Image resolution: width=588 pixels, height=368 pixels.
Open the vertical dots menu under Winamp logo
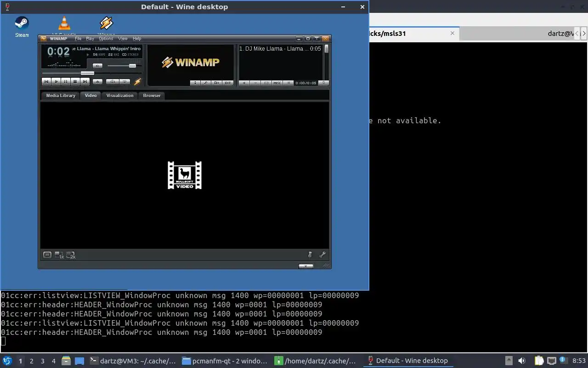coord(195,83)
